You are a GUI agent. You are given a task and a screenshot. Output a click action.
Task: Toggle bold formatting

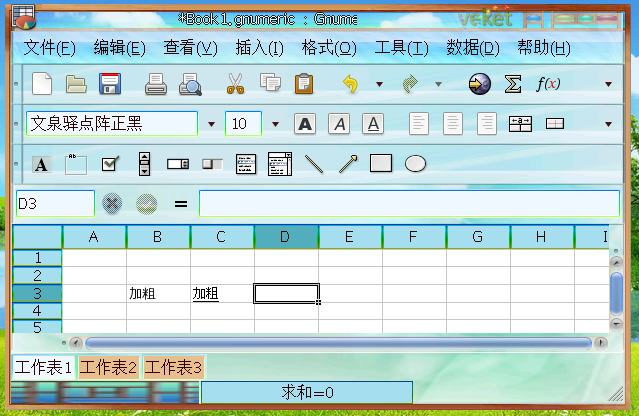pos(305,124)
